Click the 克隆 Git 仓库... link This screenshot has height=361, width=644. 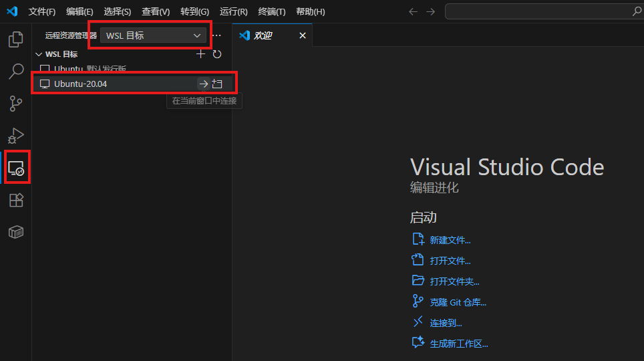click(458, 302)
